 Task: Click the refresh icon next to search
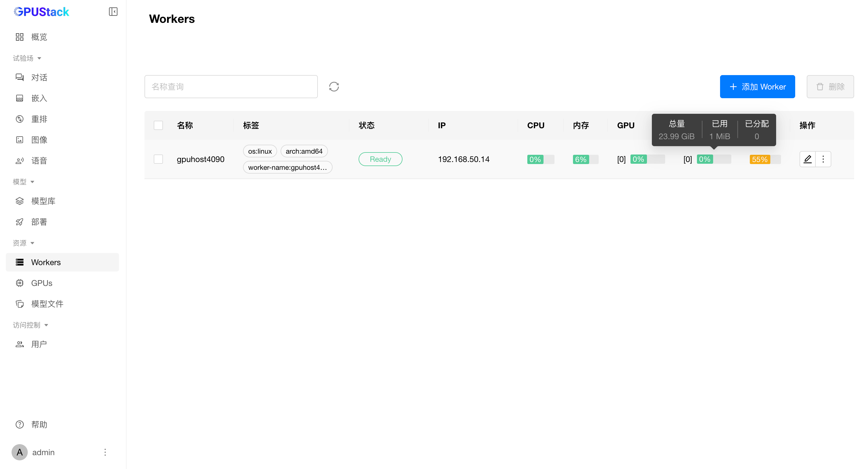tap(333, 87)
